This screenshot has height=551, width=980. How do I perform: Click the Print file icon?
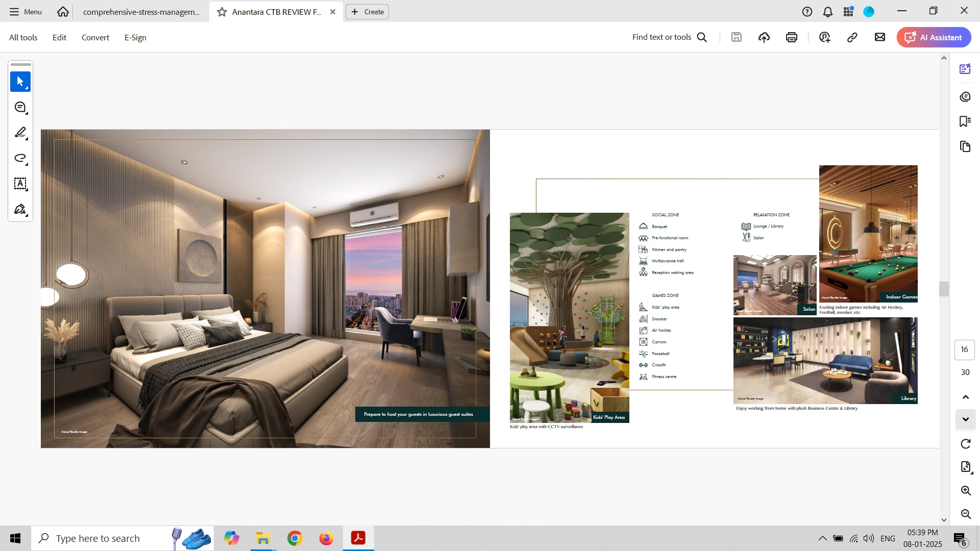(792, 37)
